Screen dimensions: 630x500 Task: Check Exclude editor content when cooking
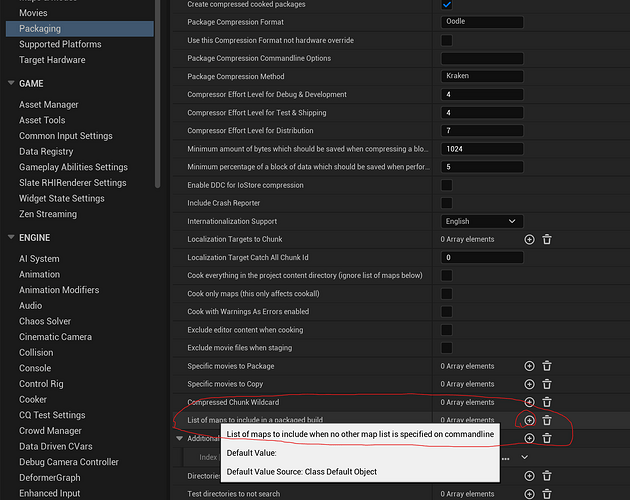446,330
